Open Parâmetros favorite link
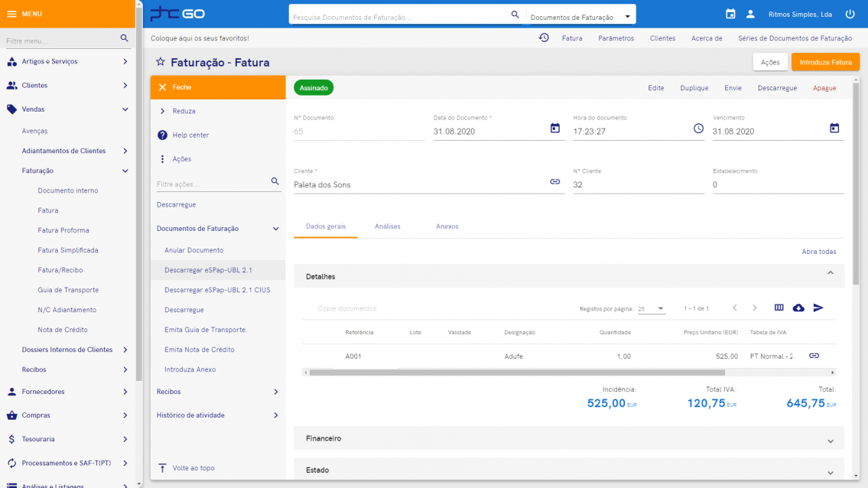This screenshot has width=868, height=488. point(616,38)
